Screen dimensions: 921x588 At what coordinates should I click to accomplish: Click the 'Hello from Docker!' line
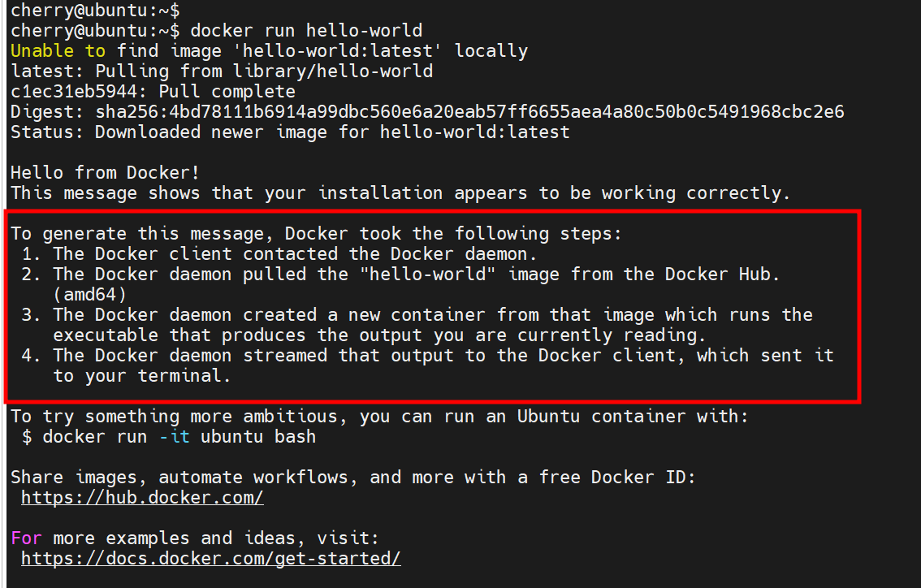105,172
